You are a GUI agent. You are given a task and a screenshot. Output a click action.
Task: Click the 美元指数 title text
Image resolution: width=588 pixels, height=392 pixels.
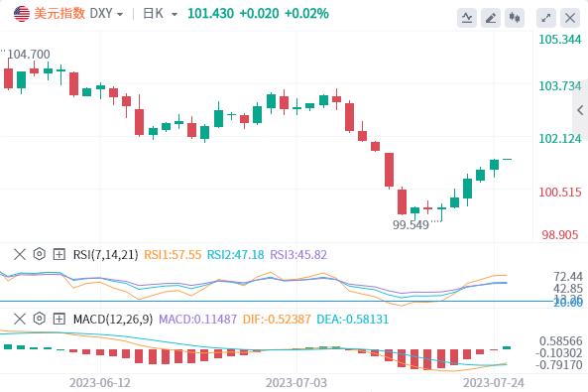click(59, 14)
